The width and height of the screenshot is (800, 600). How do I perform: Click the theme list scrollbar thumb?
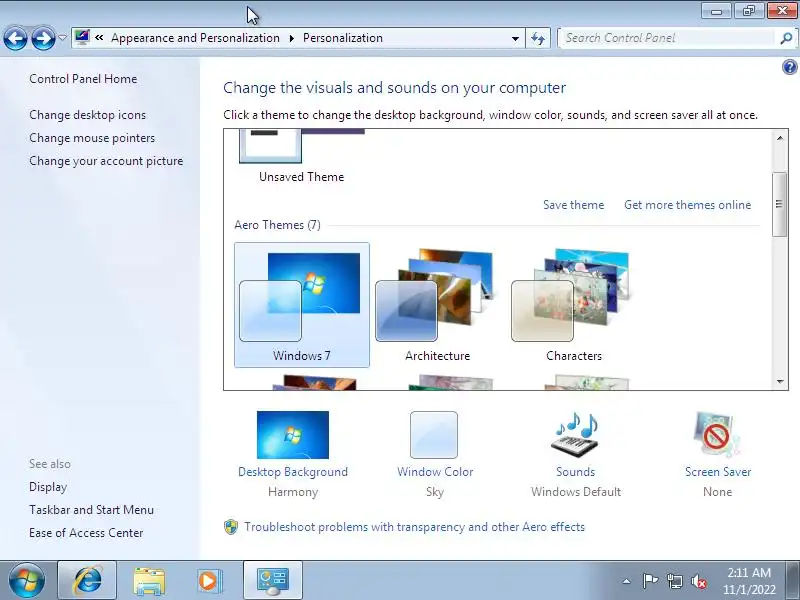coord(779,204)
